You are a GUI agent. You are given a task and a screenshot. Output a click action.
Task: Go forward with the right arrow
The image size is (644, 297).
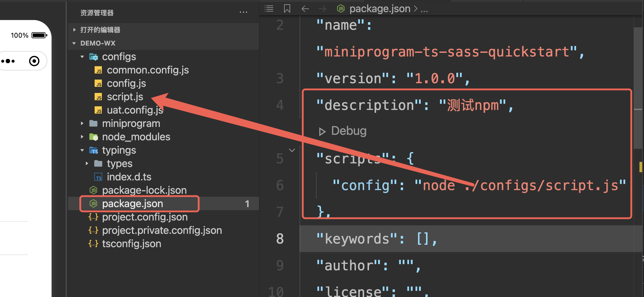pos(322,9)
